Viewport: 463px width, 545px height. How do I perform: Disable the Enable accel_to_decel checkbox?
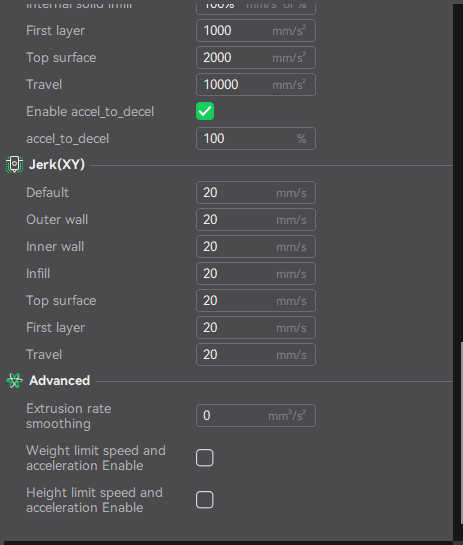(x=205, y=111)
